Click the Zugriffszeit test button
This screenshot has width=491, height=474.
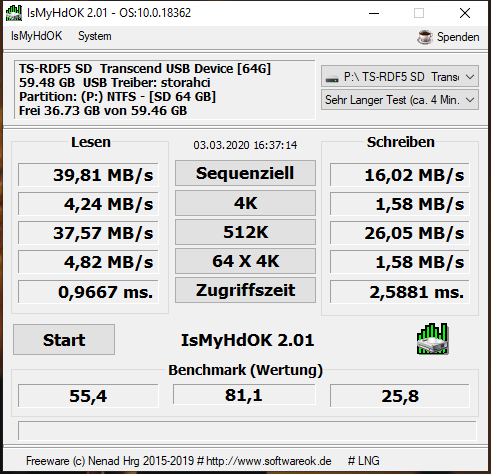pyautogui.click(x=245, y=290)
